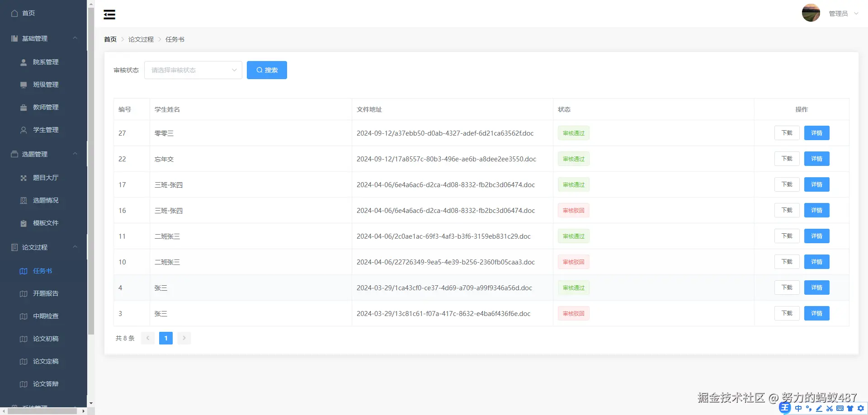Image resolution: width=868 pixels, height=415 pixels.
Task: Click the IME Chinese mode 中 icon
Action: (x=798, y=408)
